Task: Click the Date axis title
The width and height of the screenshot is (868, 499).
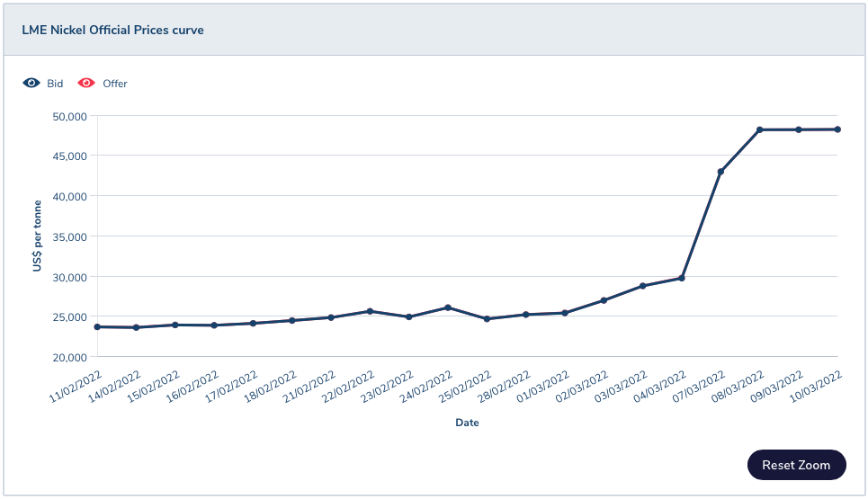Action: click(467, 423)
